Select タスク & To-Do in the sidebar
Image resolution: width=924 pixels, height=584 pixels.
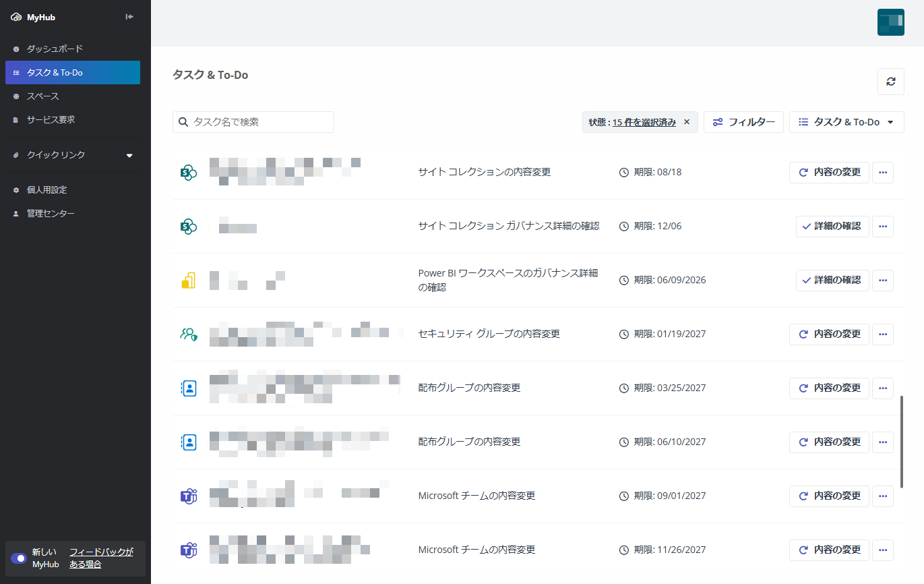tap(73, 73)
